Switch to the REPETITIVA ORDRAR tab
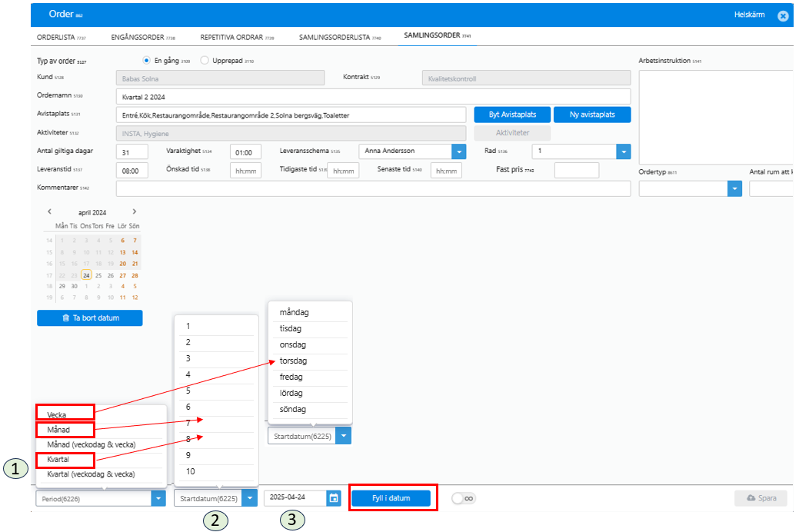 [x=237, y=37]
